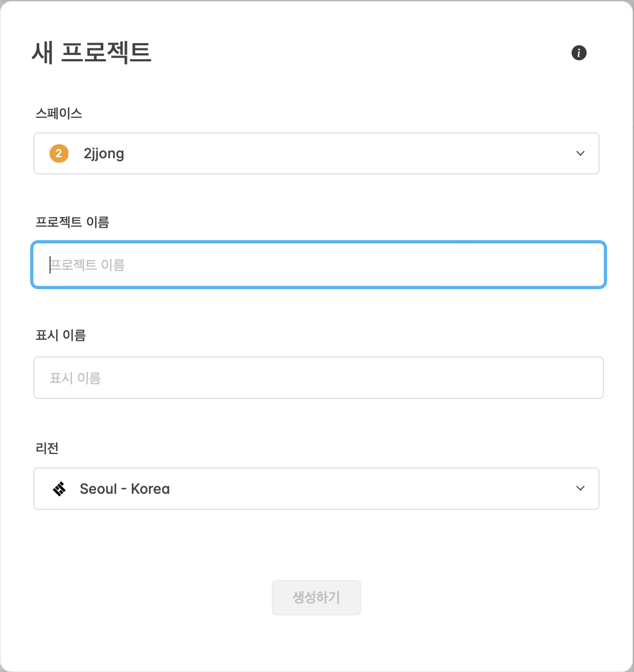Click the 스페이스 field label
Viewport: 634px width, 672px height.
pyautogui.click(x=59, y=114)
